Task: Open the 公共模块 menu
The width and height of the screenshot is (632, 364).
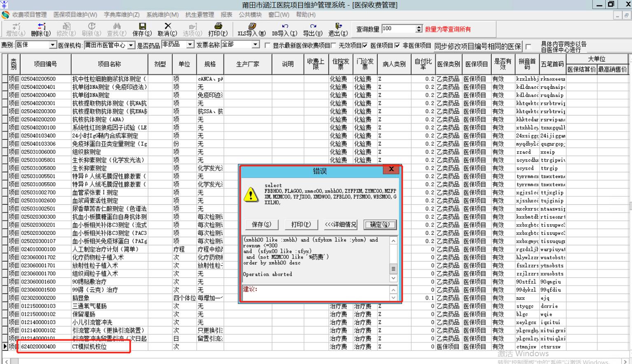Action: [250, 15]
